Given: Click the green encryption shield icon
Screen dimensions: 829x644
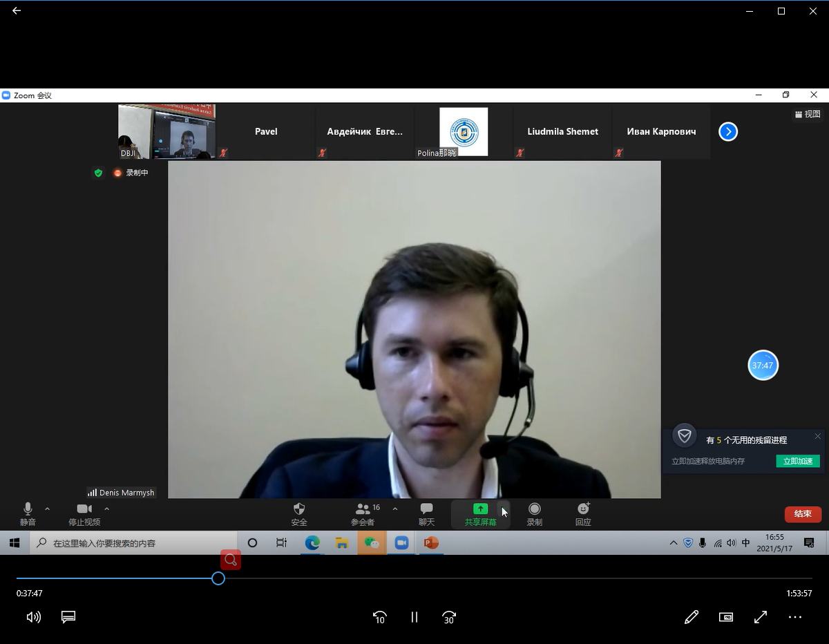Looking at the screenshot, I should (x=98, y=173).
